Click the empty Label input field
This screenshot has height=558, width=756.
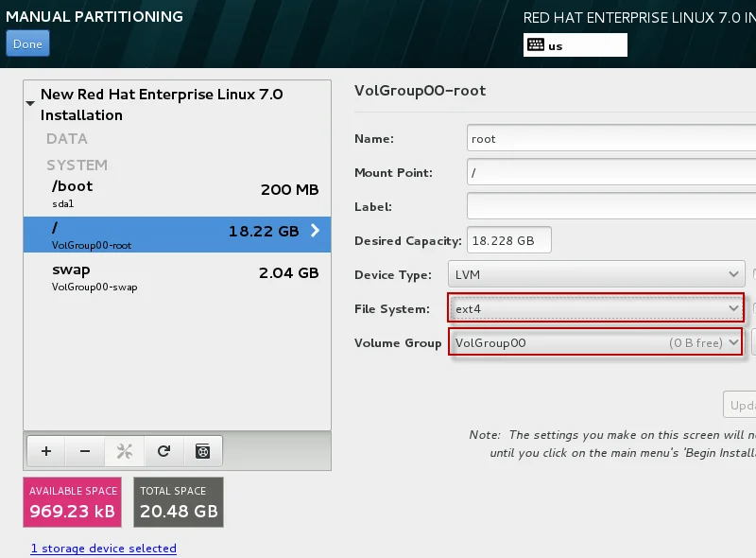pyautogui.click(x=611, y=206)
